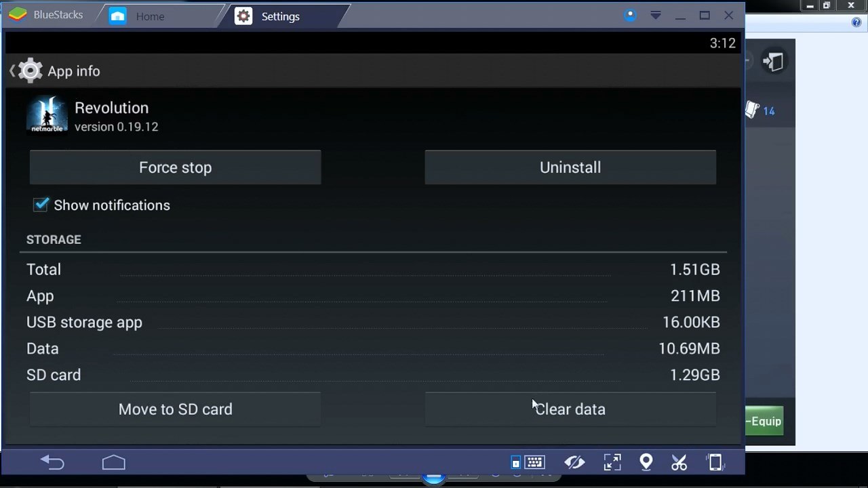
Task: Click the scroll item icon with the 14 count
Action: point(753,110)
